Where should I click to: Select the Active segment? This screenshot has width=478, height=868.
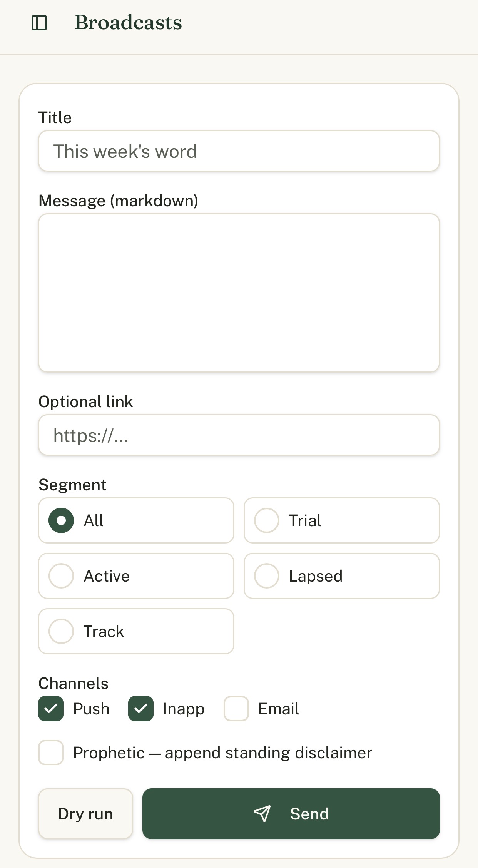[136, 576]
